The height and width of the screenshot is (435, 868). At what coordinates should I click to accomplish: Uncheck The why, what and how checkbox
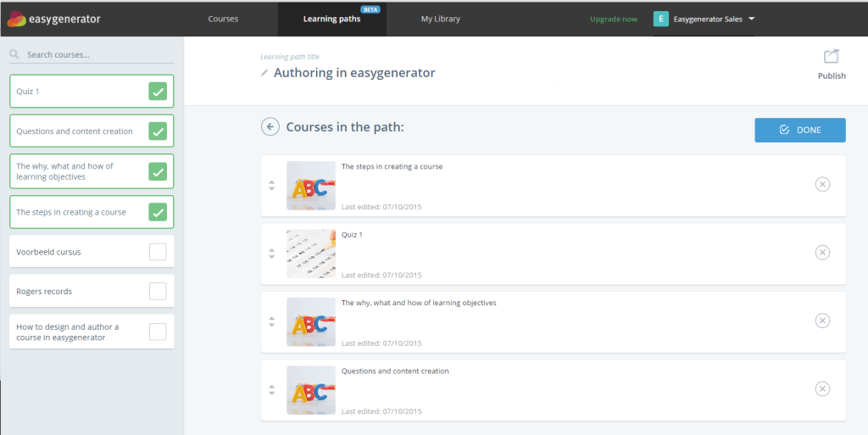point(158,171)
